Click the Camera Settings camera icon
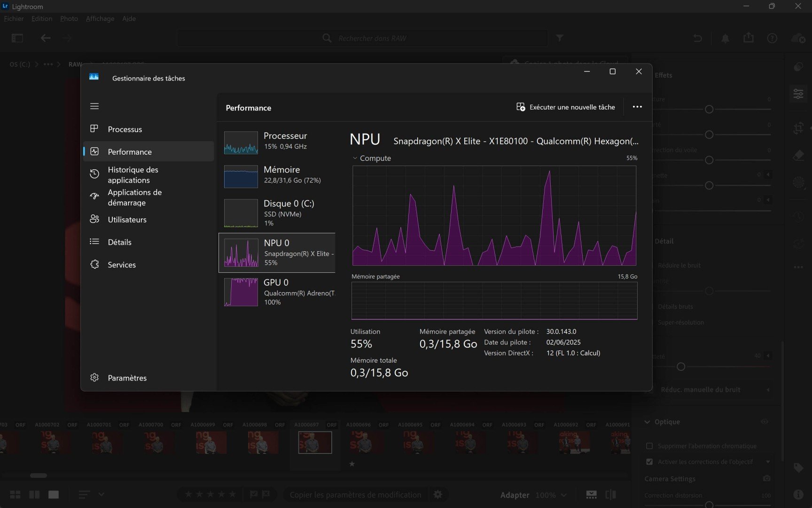812x508 pixels. [767, 478]
